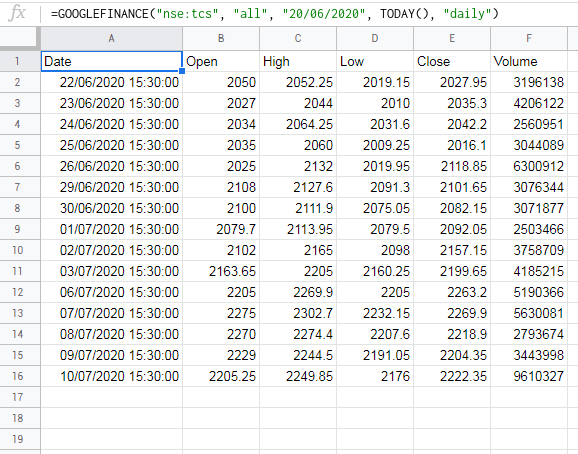The height and width of the screenshot is (454, 578).
Task: Click Open value 2205.25
Action: point(221,376)
